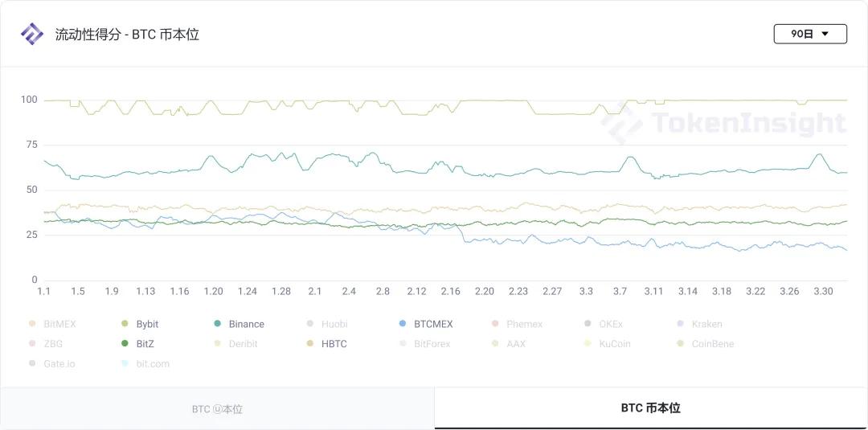Click the Kraken legend dot icon

[x=680, y=324]
